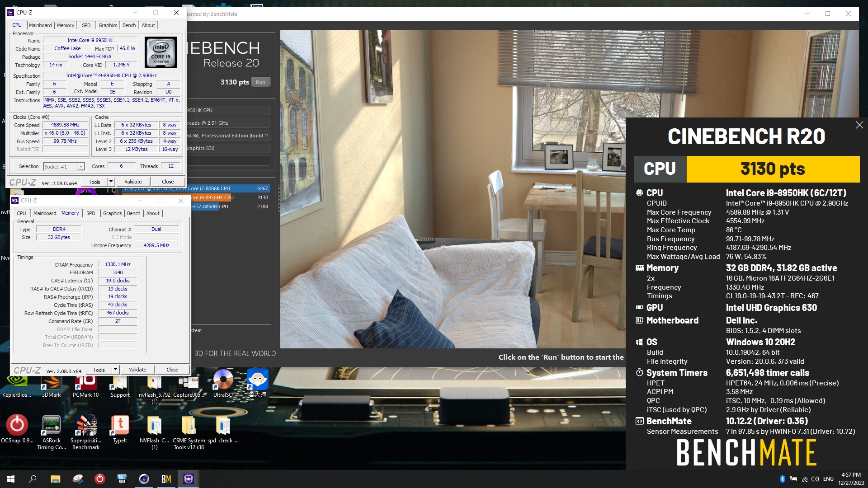Click Tools button in top CPU-Z window
Image resolution: width=868 pixels, height=488 pixels.
(x=94, y=182)
